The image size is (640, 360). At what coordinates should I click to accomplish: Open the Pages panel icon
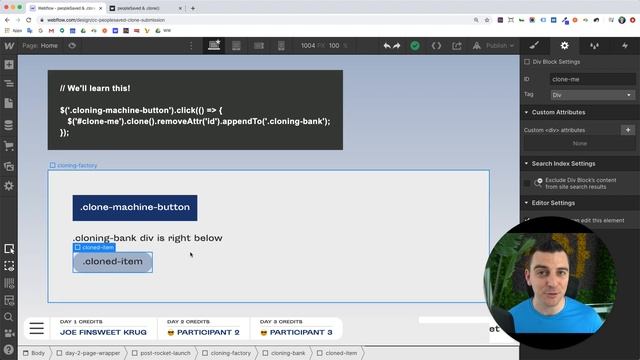(9, 104)
